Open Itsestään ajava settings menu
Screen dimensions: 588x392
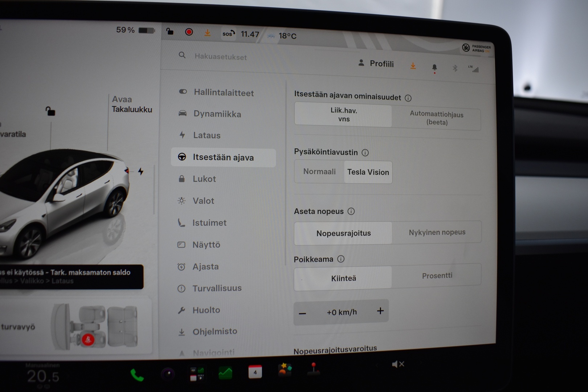(223, 158)
